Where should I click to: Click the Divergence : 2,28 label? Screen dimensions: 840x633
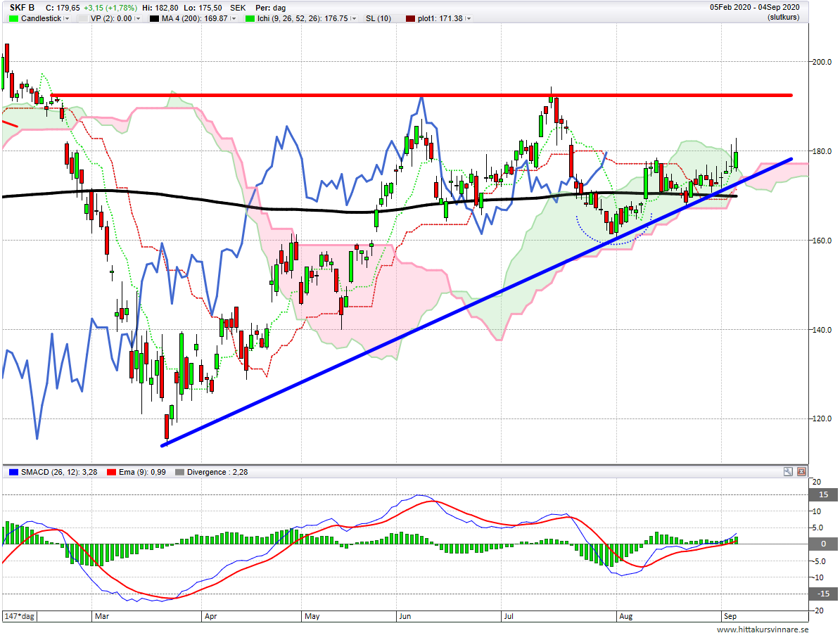pyautogui.click(x=217, y=473)
